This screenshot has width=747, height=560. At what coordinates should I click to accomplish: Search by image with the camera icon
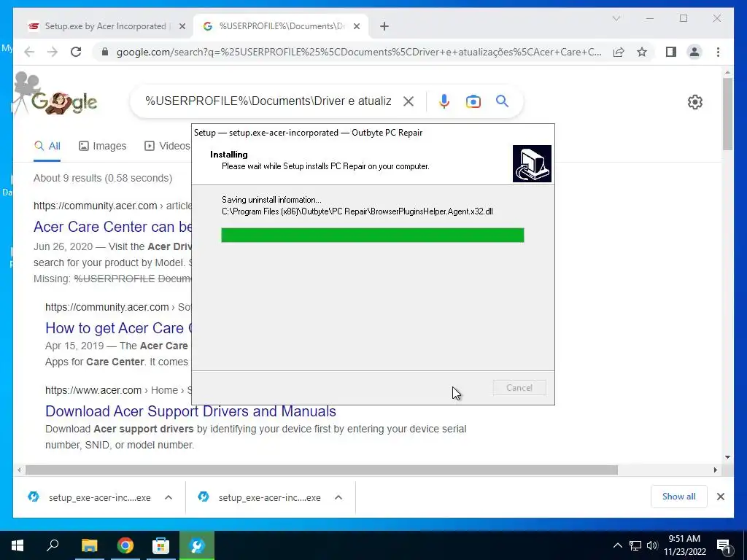(x=473, y=101)
